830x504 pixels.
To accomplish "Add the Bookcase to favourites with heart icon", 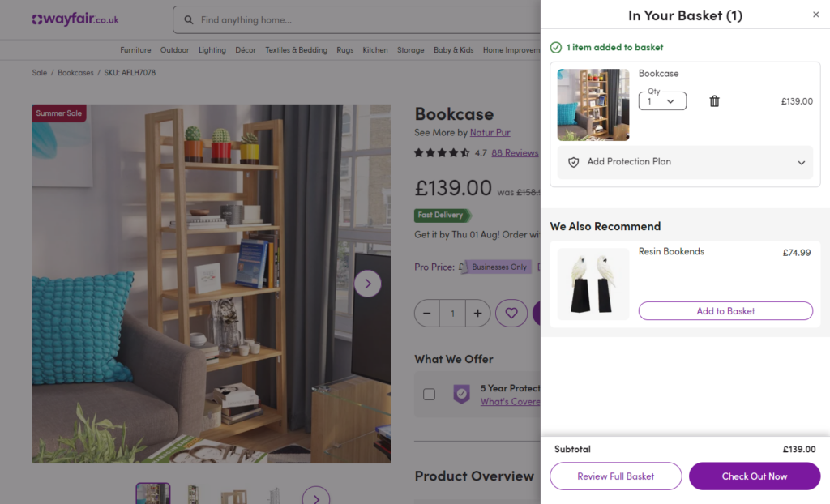I will tap(511, 313).
